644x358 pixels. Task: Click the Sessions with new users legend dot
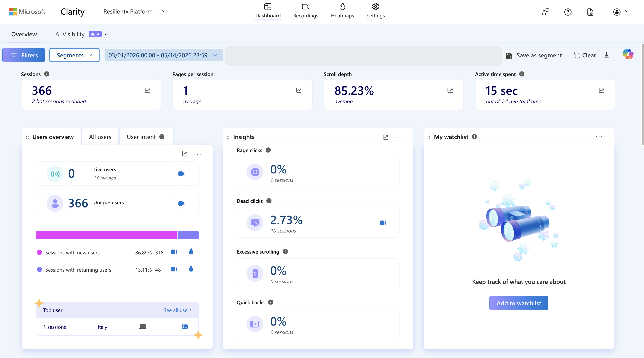pyautogui.click(x=39, y=252)
